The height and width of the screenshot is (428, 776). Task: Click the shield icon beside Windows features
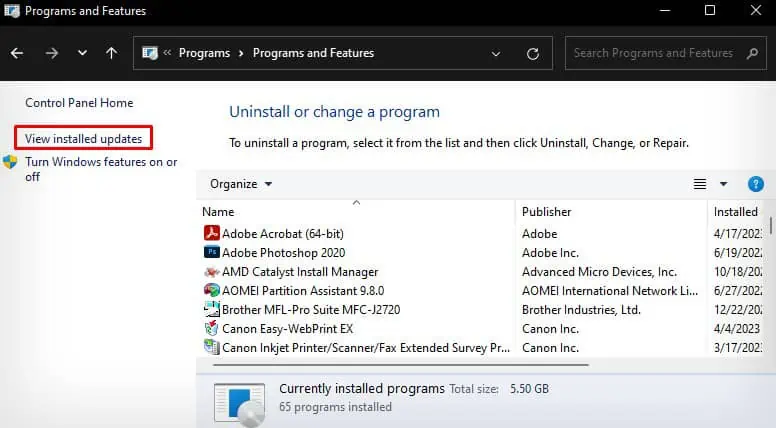point(10,162)
